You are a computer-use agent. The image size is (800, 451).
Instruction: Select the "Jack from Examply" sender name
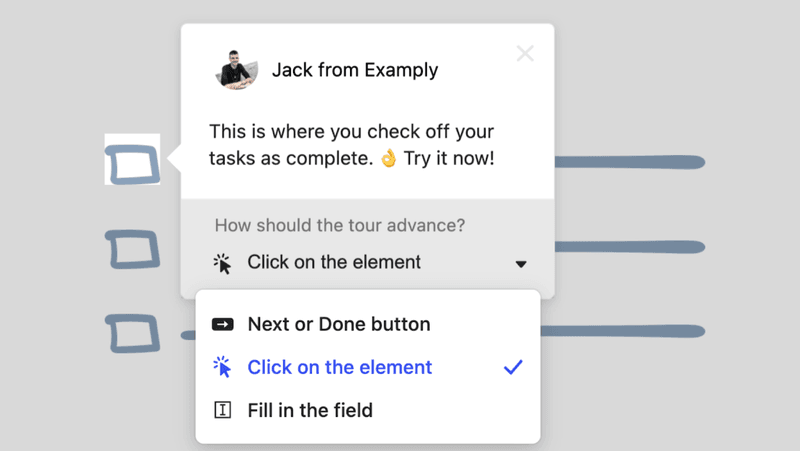(x=354, y=70)
